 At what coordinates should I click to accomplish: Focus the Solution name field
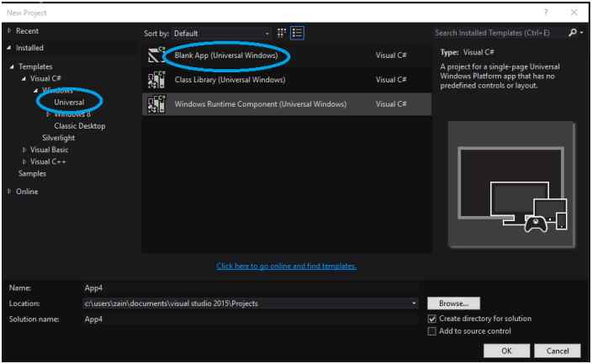[250, 319]
